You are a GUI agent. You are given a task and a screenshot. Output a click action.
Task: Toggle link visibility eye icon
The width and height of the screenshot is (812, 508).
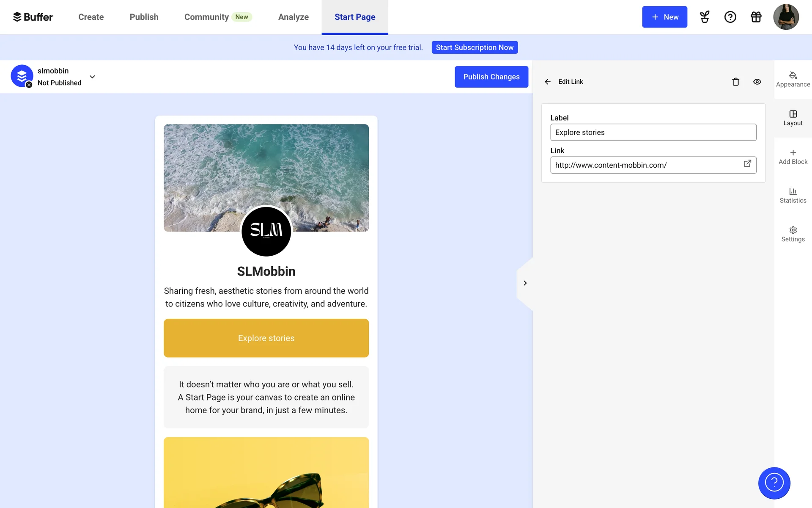(x=757, y=82)
